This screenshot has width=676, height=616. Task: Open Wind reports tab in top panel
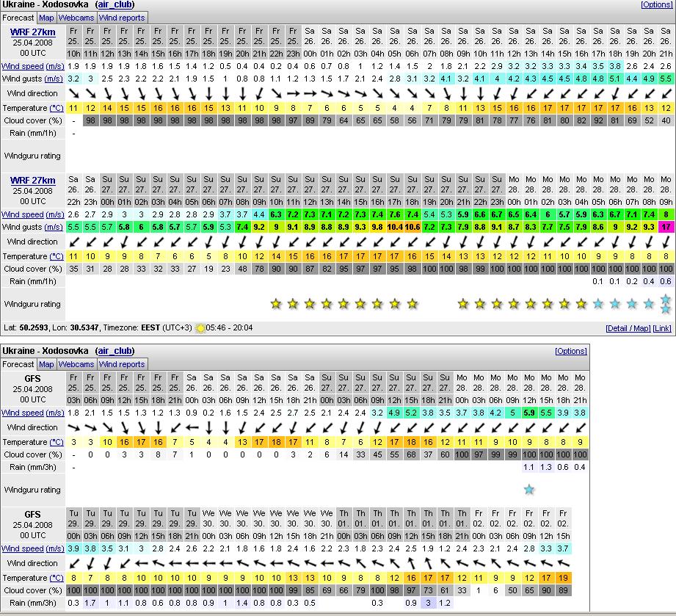122,17
